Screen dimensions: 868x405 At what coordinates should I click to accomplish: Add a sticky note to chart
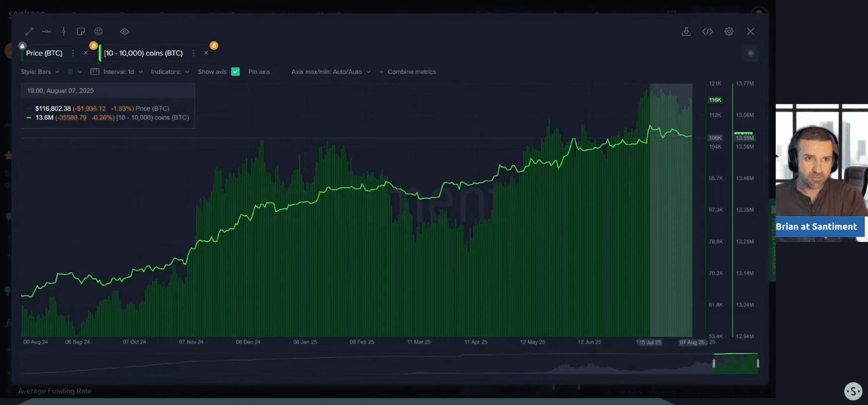(x=81, y=32)
